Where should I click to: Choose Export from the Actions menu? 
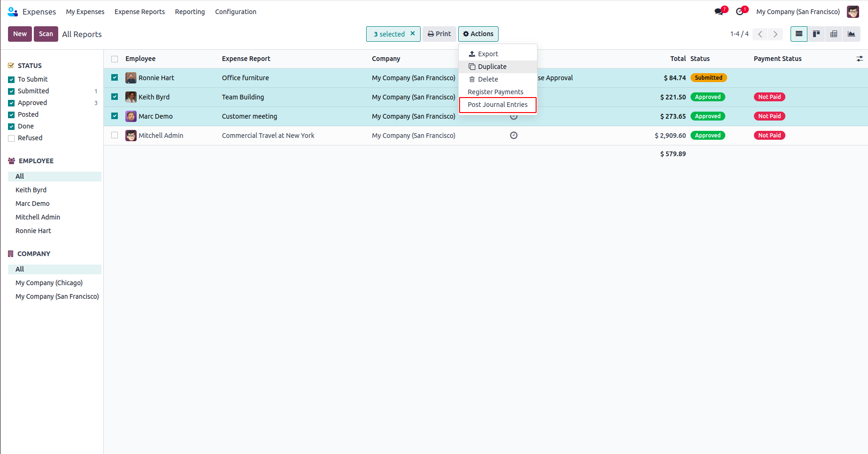click(x=498, y=54)
